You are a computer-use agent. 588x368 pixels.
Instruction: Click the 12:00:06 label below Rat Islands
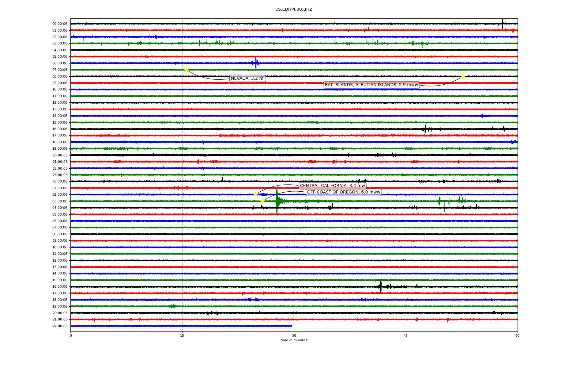(60, 103)
